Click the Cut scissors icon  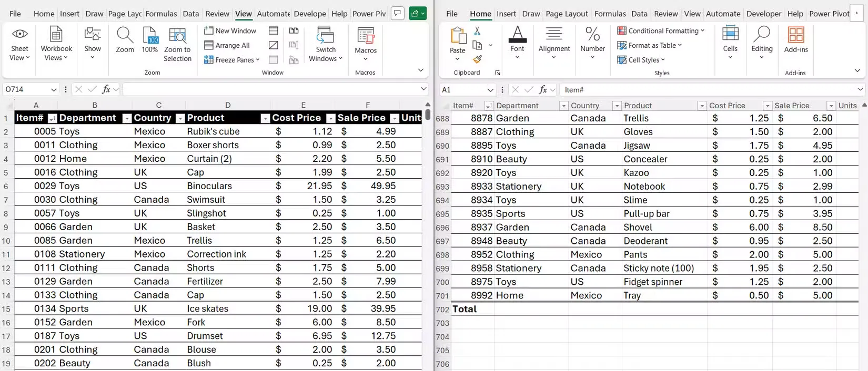click(477, 32)
